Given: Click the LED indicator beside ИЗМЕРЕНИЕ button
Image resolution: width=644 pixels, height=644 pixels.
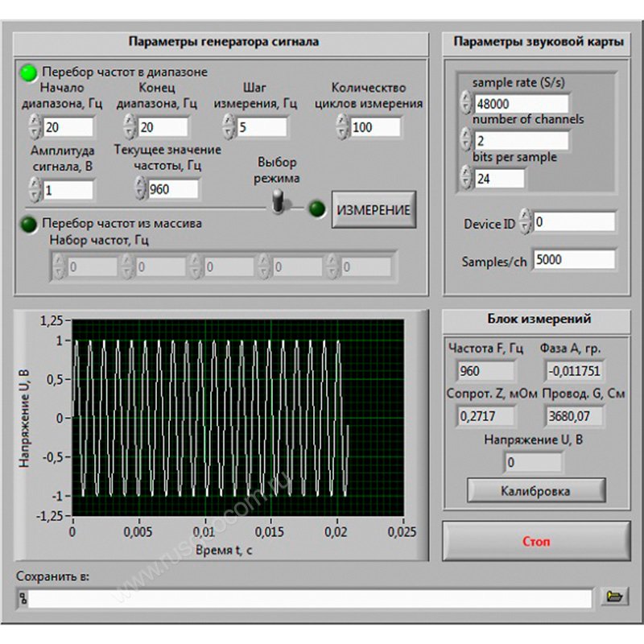Looking at the screenshot, I should pos(318,208).
